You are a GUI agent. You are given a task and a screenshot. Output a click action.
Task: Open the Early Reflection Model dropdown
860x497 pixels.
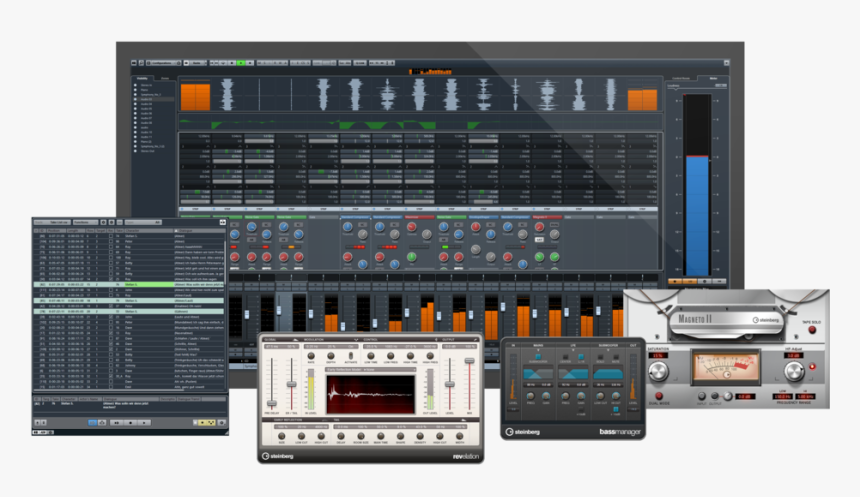coord(370,370)
